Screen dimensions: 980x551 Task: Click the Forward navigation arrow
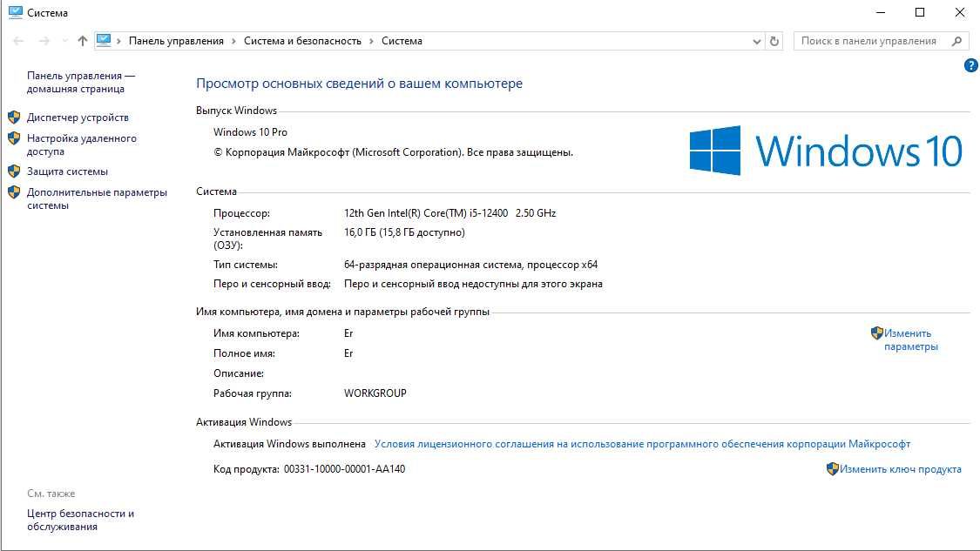[x=44, y=41]
